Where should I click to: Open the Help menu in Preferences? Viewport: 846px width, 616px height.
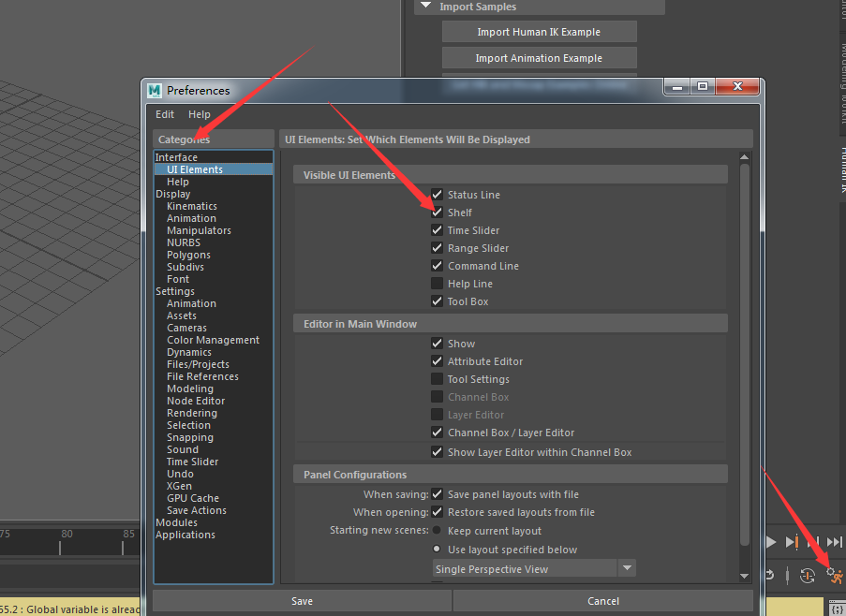pos(200,114)
